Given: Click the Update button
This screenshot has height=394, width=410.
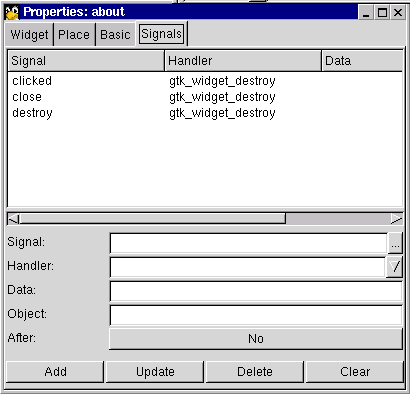Looking at the screenshot, I should [x=155, y=372].
